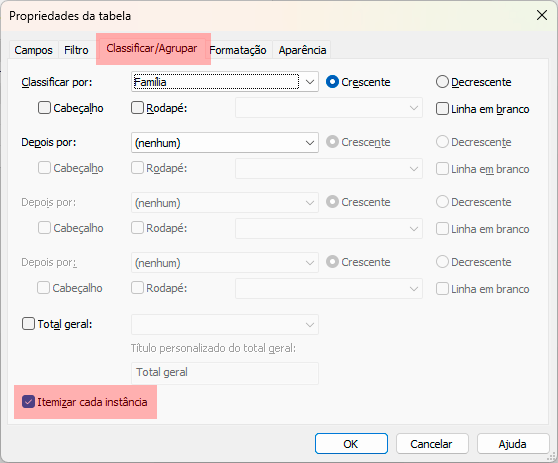Enable Rodapé under Classificar por
The image size is (558, 463).
click(x=159, y=108)
